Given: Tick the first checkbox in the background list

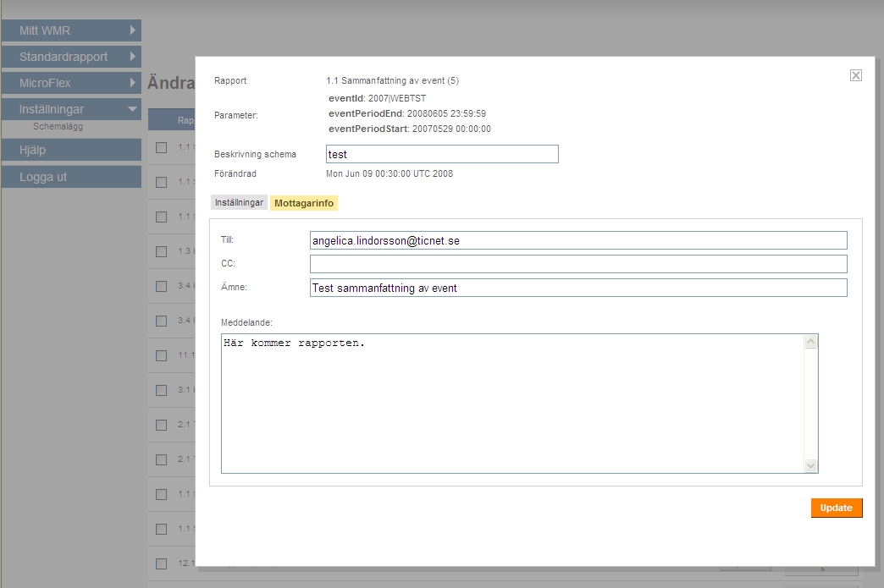Looking at the screenshot, I should click(x=161, y=147).
